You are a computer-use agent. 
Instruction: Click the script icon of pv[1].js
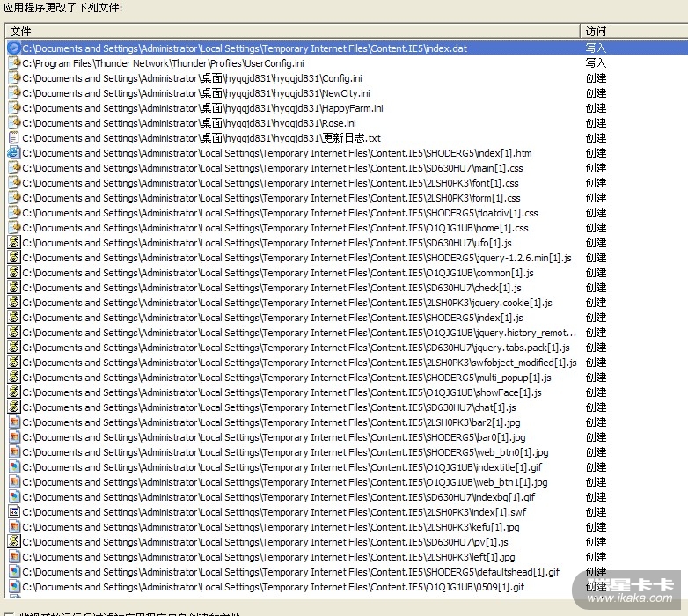(x=14, y=542)
